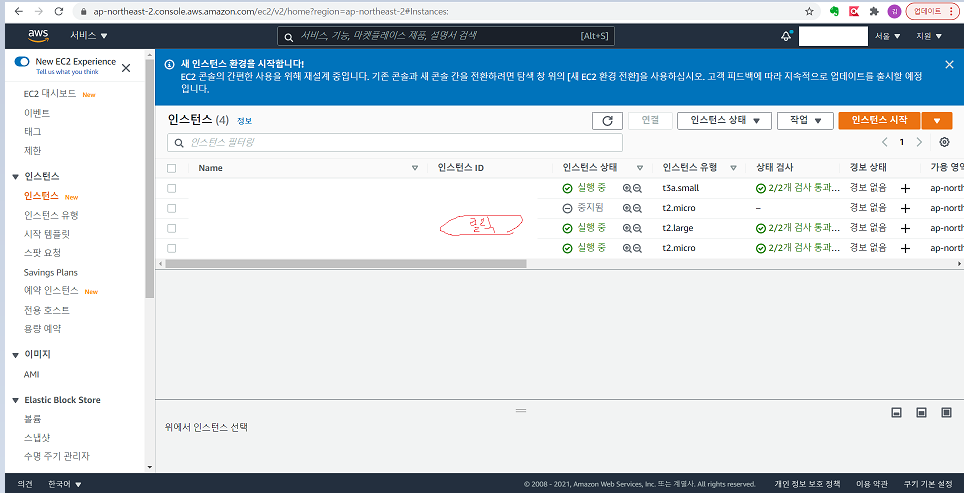Screen dimensions: 964x493
Task: Add alarm plus icon on last t2.micro row
Action: (905, 248)
